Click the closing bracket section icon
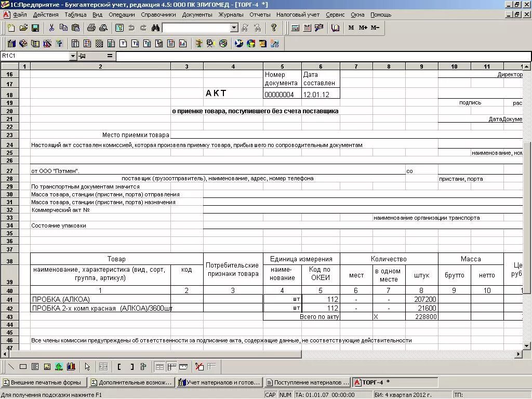Viewport: 532px width, 399px height. 131,367
